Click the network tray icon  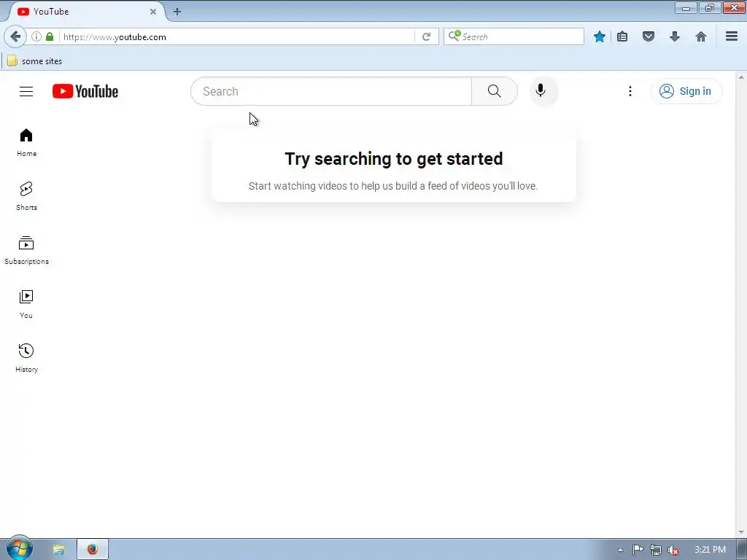pyautogui.click(x=656, y=550)
